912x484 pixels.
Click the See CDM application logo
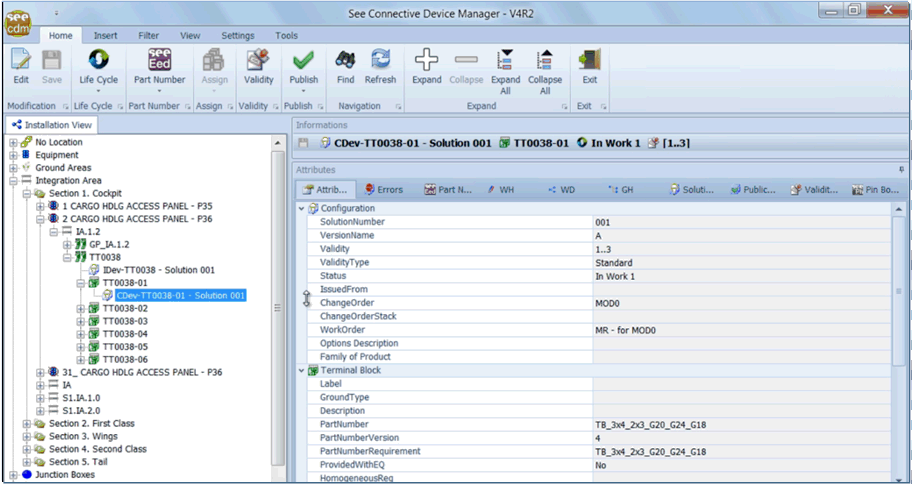pyautogui.click(x=18, y=24)
